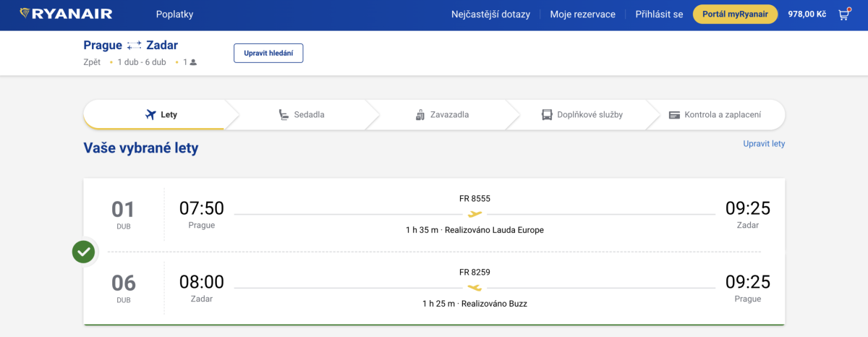Open Moje rezervace in the header
The image size is (868, 337).
(582, 14)
